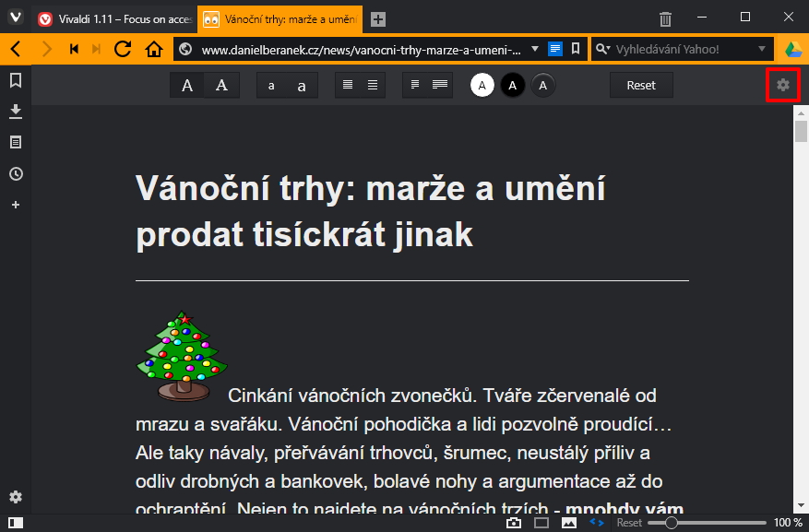The width and height of the screenshot is (809, 532).
Task: Choose the white light reader theme
Action: (482, 85)
